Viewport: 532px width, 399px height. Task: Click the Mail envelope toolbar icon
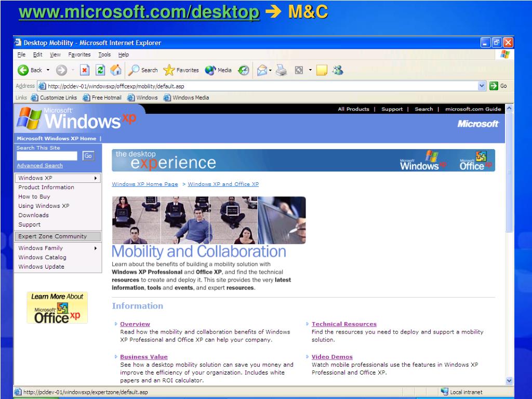pyautogui.click(x=262, y=70)
